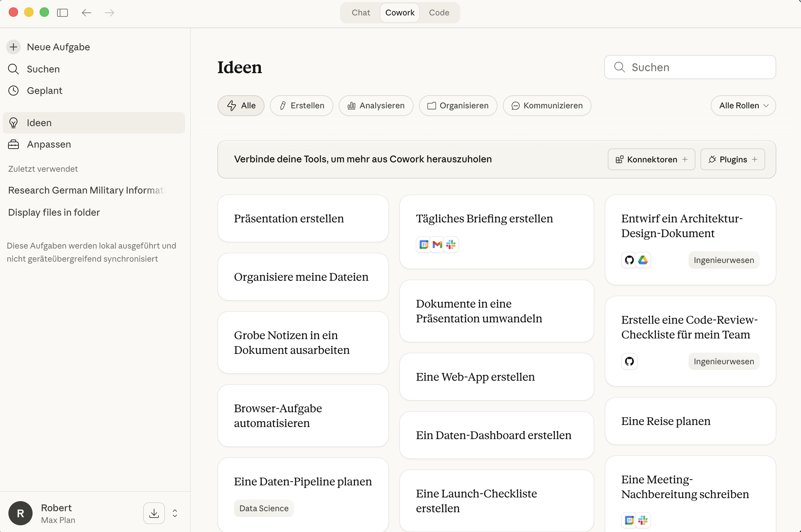The height and width of the screenshot is (532, 801).
Task: Add Konnektoren via the banner button
Action: (x=651, y=159)
